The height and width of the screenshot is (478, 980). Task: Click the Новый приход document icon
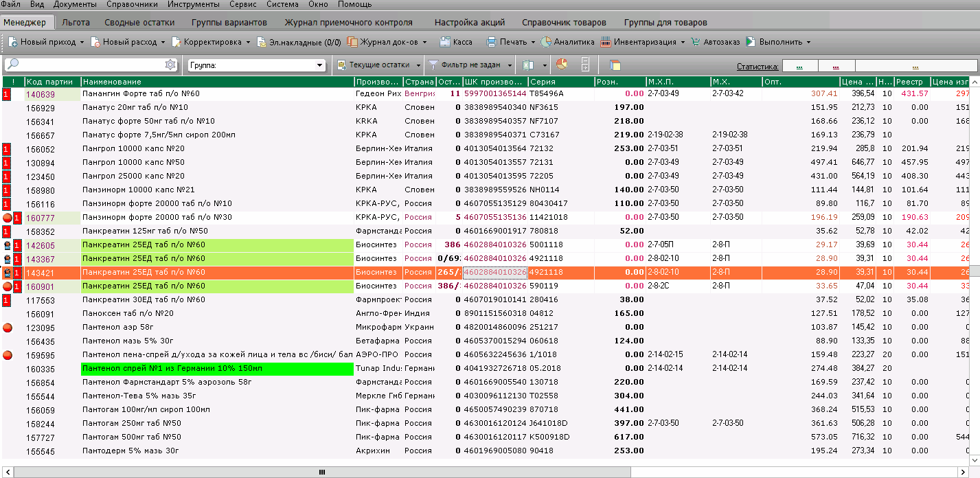[13, 42]
